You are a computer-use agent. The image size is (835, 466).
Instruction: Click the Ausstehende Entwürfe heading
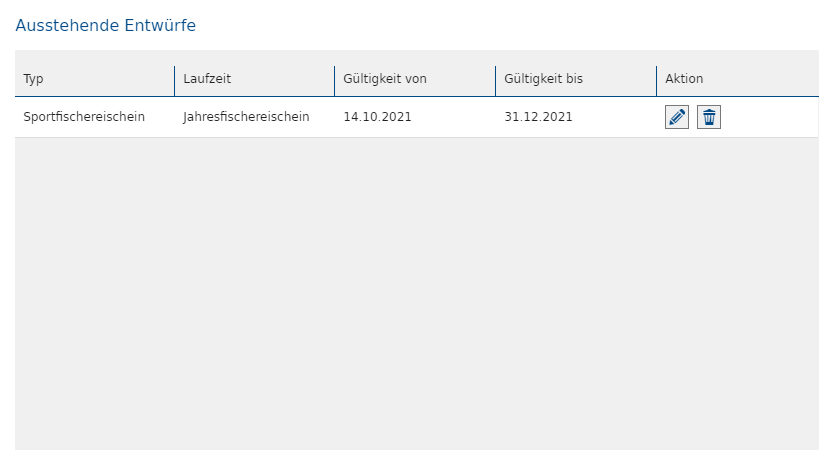coord(105,26)
